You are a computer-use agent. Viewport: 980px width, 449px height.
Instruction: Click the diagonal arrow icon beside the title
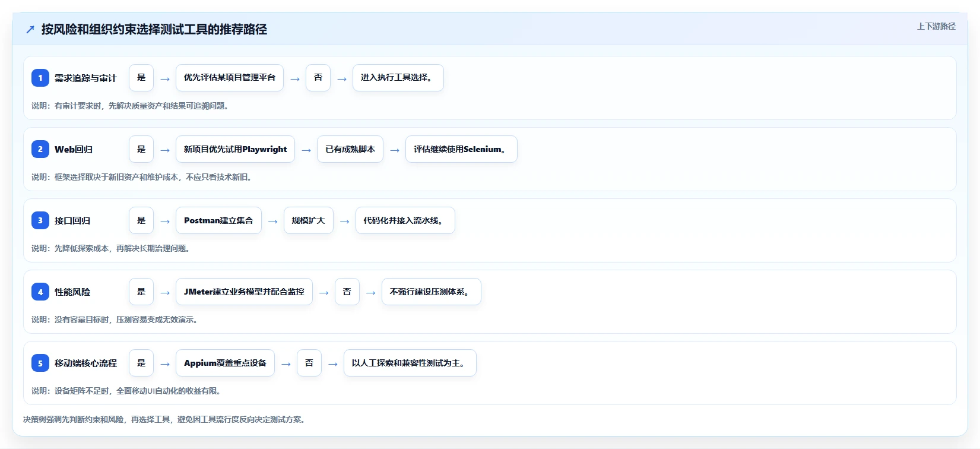pos(30,29)
